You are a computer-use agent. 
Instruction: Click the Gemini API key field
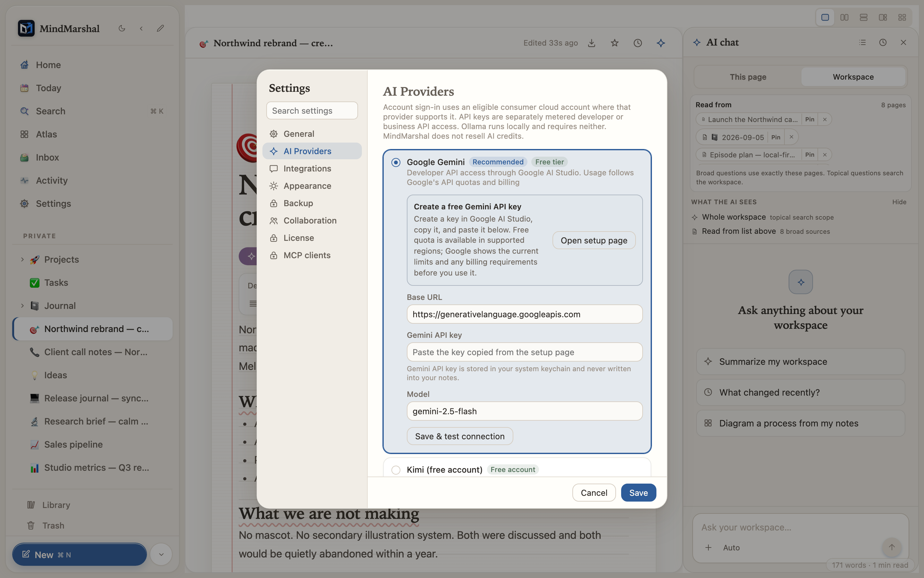click(524, 352)
